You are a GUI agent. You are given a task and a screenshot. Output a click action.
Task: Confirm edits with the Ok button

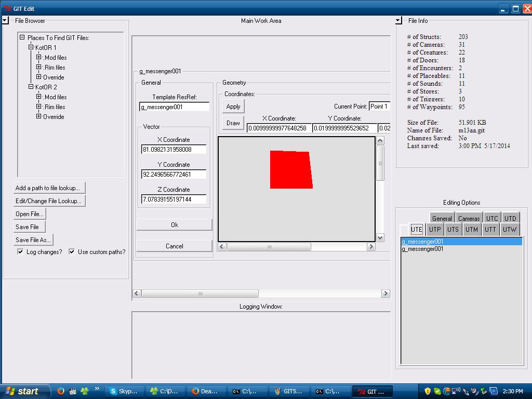(175, 224)
